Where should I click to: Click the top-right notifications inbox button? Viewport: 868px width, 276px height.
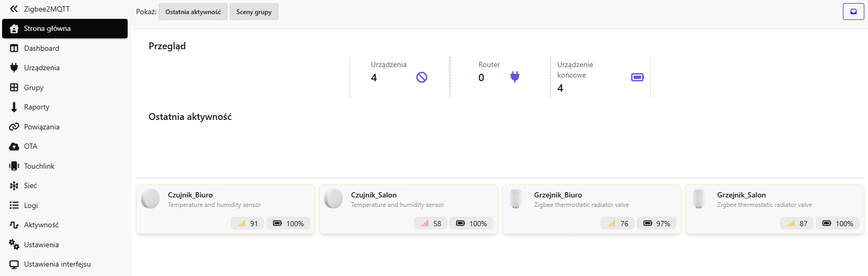pos(853,12)
